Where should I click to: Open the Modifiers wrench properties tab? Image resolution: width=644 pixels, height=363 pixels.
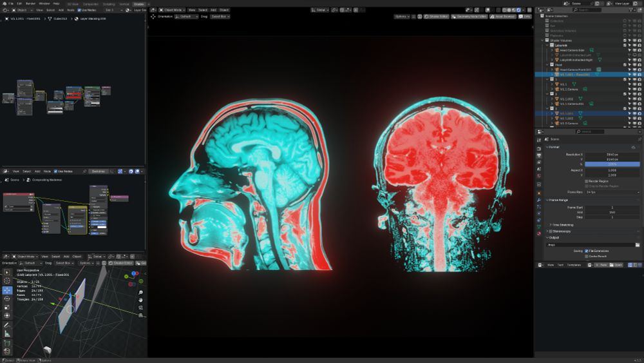(x=539, y=201)
